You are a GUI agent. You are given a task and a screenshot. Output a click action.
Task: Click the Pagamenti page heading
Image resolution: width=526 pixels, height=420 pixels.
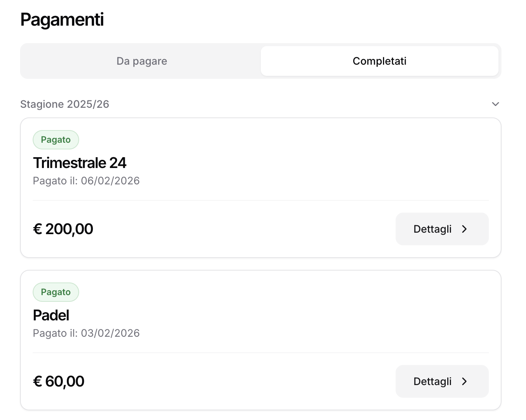tap(62, 19)
